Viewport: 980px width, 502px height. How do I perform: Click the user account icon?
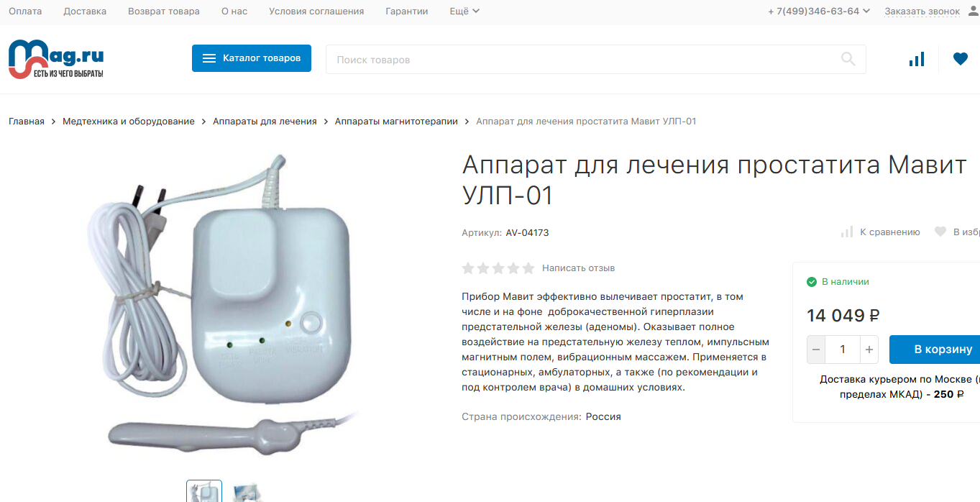[x=974, y=11]
